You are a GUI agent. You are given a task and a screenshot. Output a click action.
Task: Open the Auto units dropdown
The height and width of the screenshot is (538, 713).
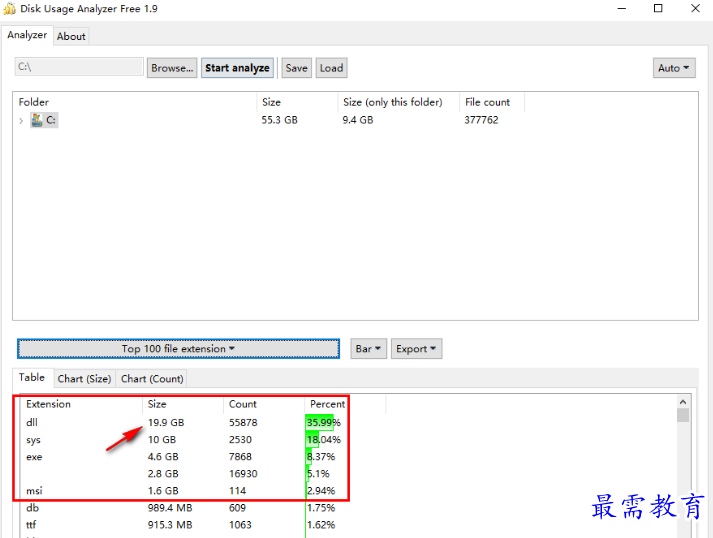click(x=674, y=68)
